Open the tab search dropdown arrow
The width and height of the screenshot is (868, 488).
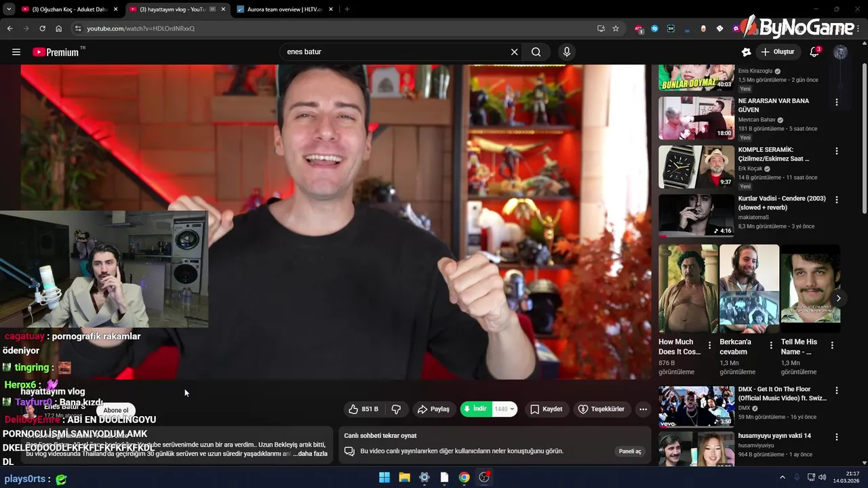(8, 9)
